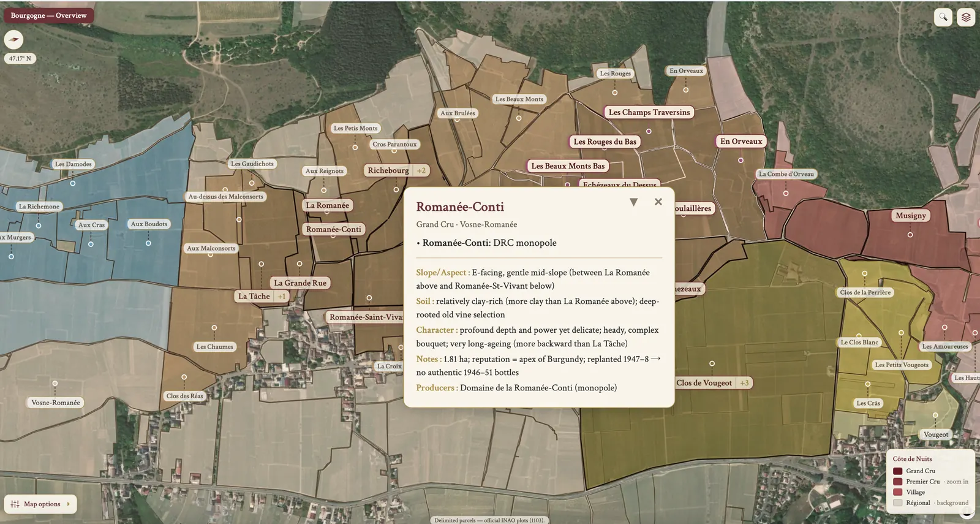Click the Aux Brulées parcel label
This screenshot has width=980, height=524.
tap(458, 113)
